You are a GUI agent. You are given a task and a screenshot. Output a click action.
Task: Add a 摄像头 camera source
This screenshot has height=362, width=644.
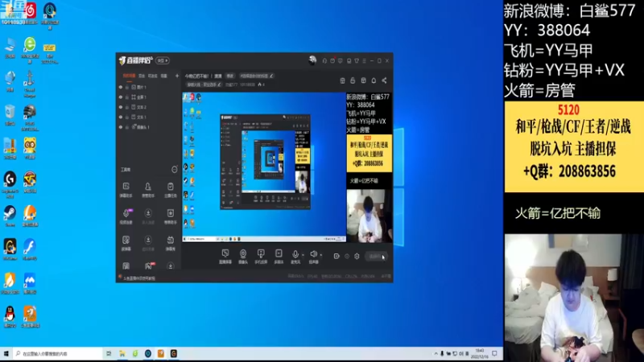pos(243,257)
